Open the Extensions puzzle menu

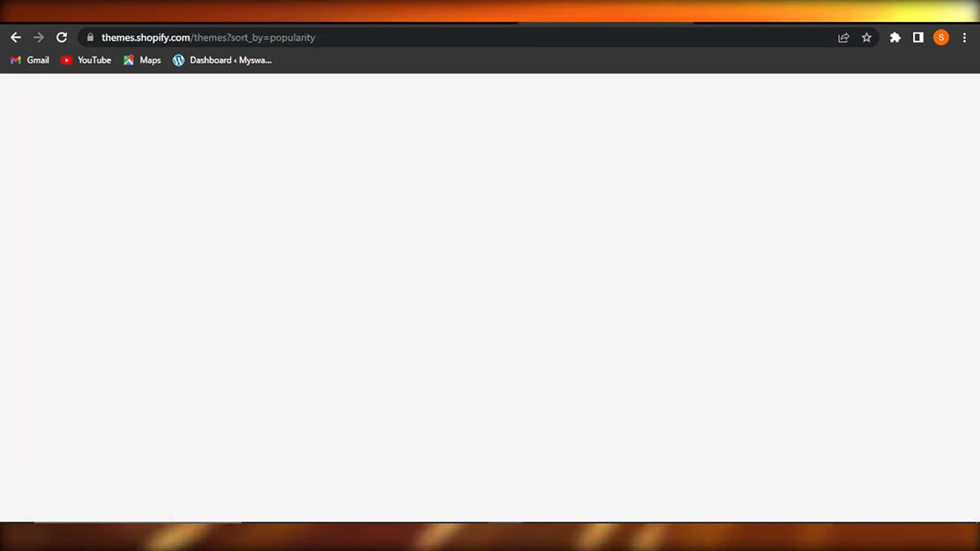(895, 37)
